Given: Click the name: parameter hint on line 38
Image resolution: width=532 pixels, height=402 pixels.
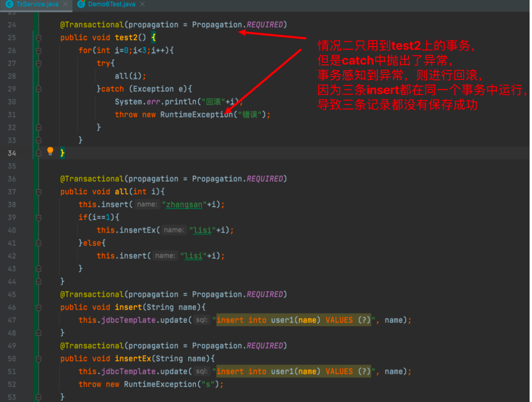Looking at the screenshot, I should click(147, 205).
